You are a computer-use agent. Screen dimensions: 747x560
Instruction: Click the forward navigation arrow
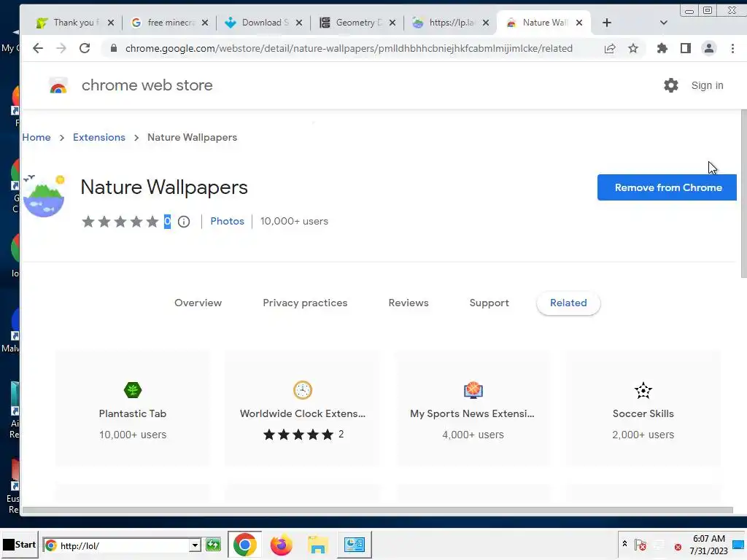[61, 48]
